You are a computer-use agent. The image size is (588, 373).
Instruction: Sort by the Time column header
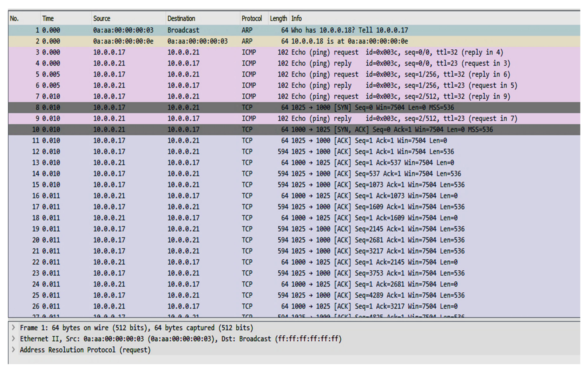pyautogui.click(x=48, y=19)
